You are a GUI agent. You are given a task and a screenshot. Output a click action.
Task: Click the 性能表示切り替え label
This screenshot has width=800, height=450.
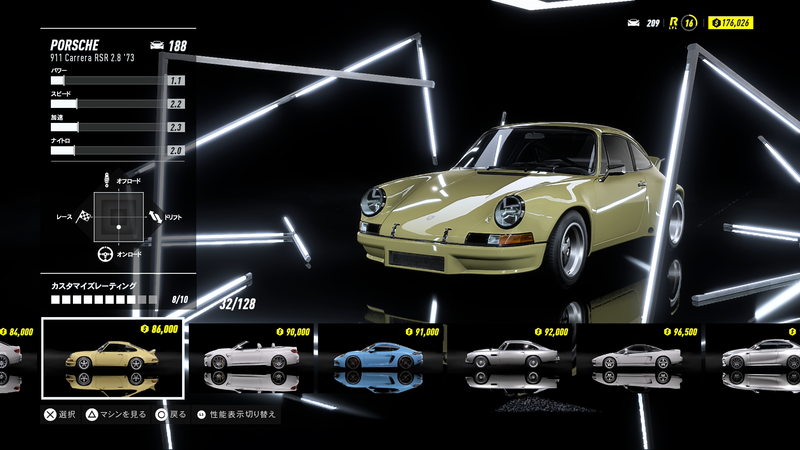[242, 415]
